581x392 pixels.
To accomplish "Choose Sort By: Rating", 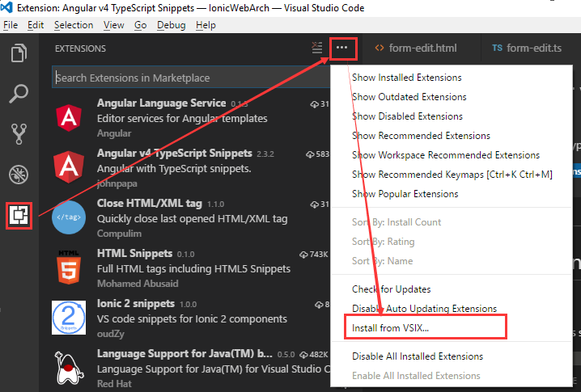I will [x=383, y=242].
